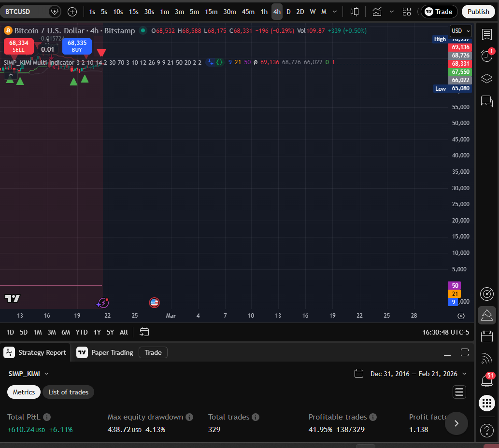This screenshot has height=448, width=499.
Task: Open the Streams broadcast icon
Action: pos(486,358)
